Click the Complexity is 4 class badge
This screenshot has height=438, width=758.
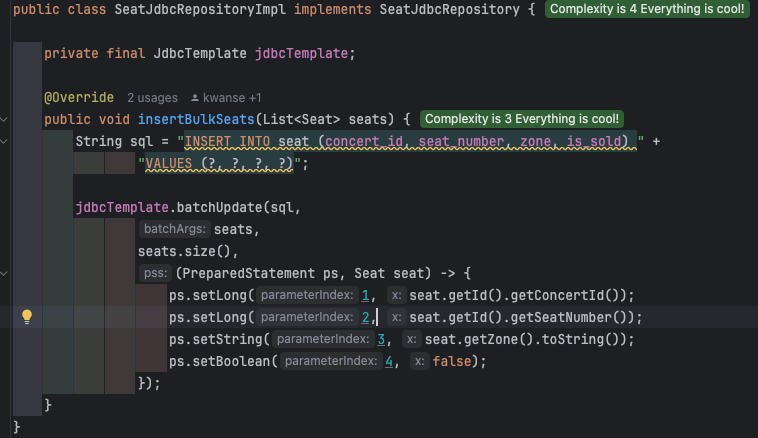tap(647, 9)
